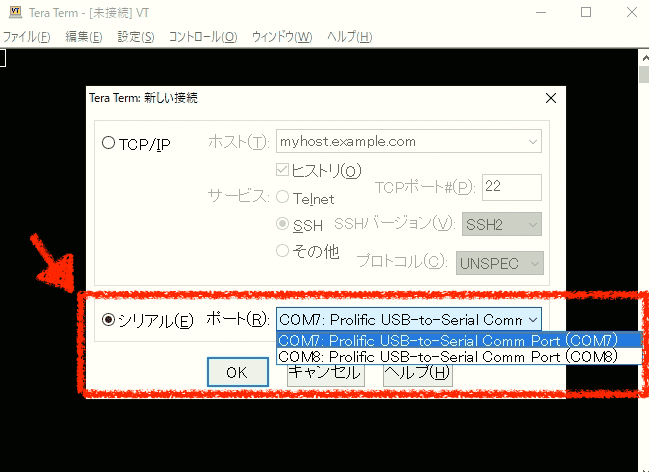Open the コントロール(O) menu
649x472 pixels.
[203, 37]
